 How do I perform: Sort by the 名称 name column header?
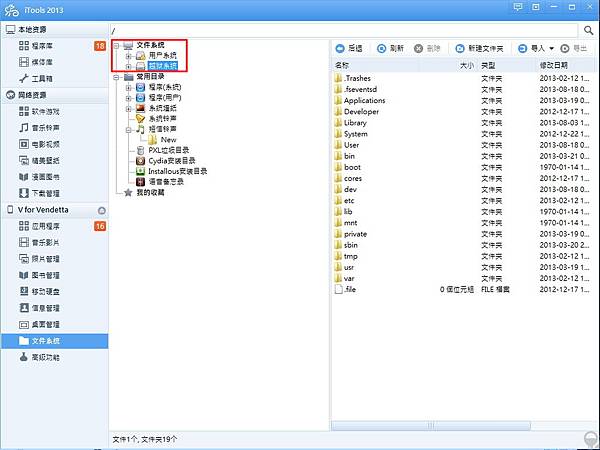376,65
